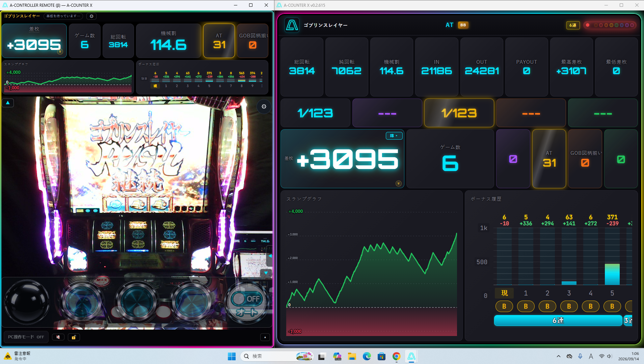This screenshot has height=364, width=644.
Task: Select the purple --- probability card
Action: (x=387, y=113)
